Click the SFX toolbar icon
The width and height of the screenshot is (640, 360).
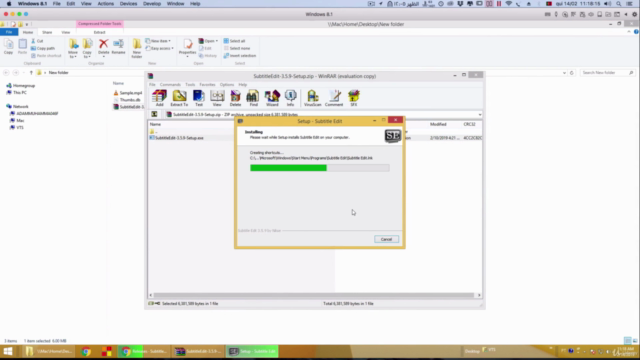[x=354, y=98]
